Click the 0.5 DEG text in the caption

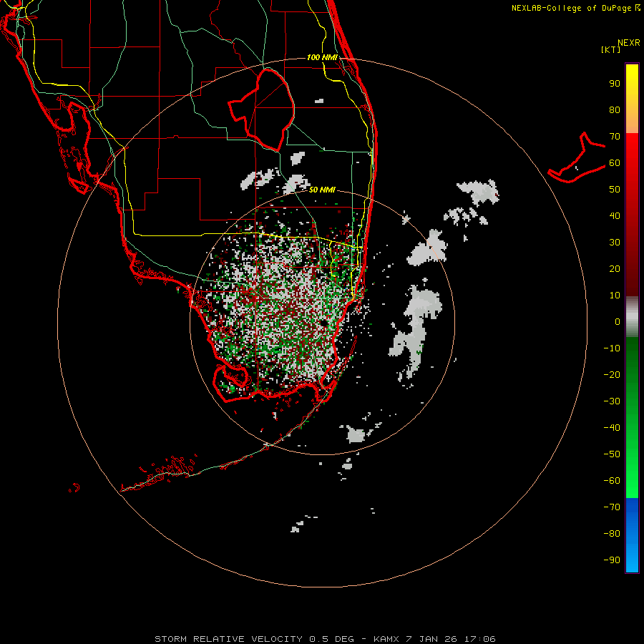pyautogui.click(x=331, y=639)
